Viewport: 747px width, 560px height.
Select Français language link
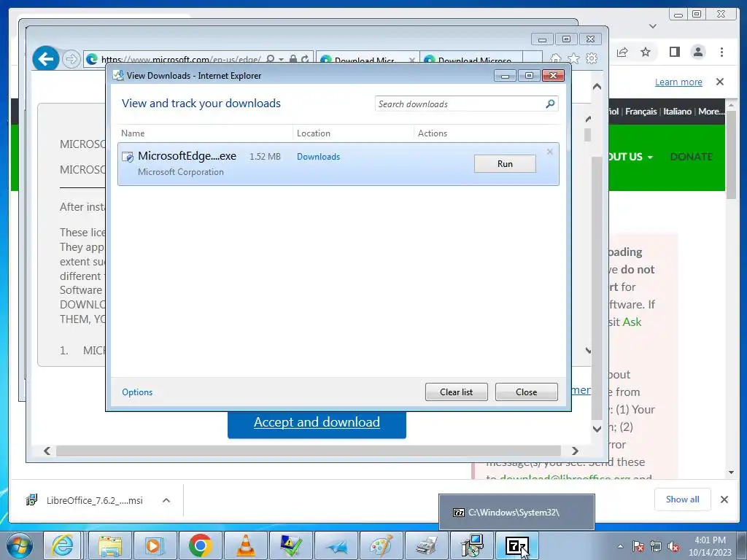coord(640,112)
